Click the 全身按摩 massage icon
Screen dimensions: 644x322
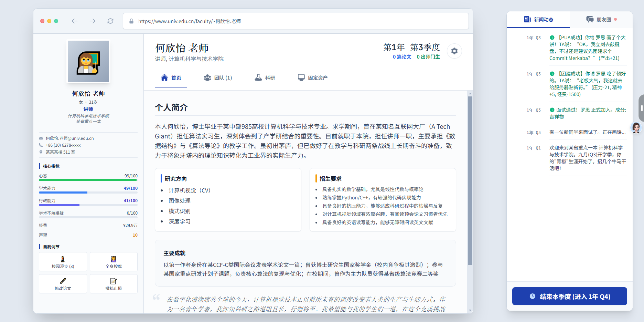(114, 259)
